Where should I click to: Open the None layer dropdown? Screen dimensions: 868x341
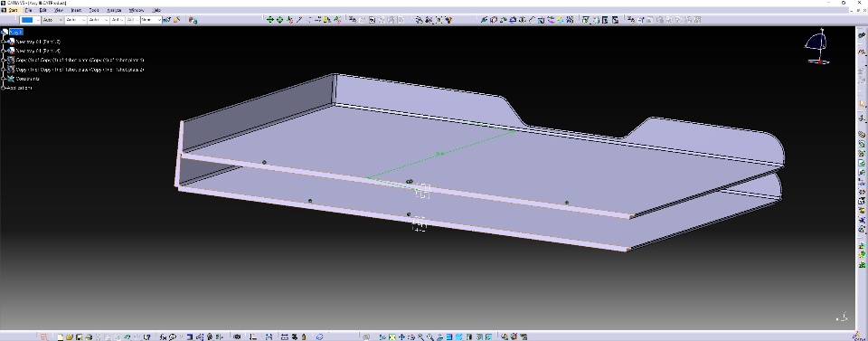click(x=151, y=19)
